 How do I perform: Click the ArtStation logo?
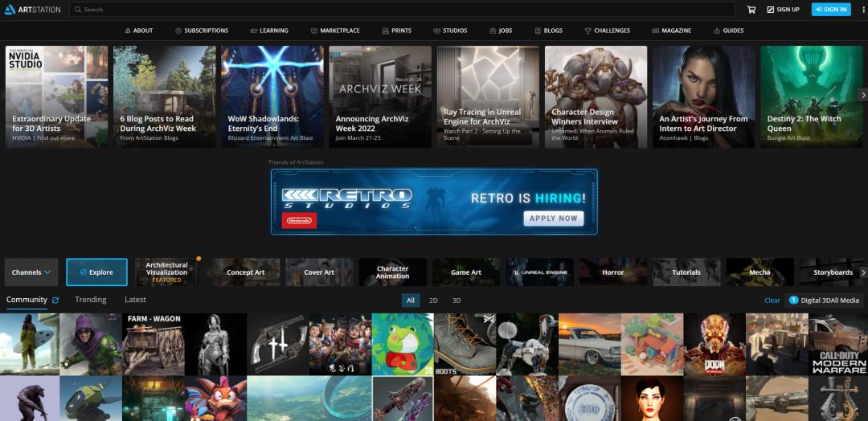(32, 10)
